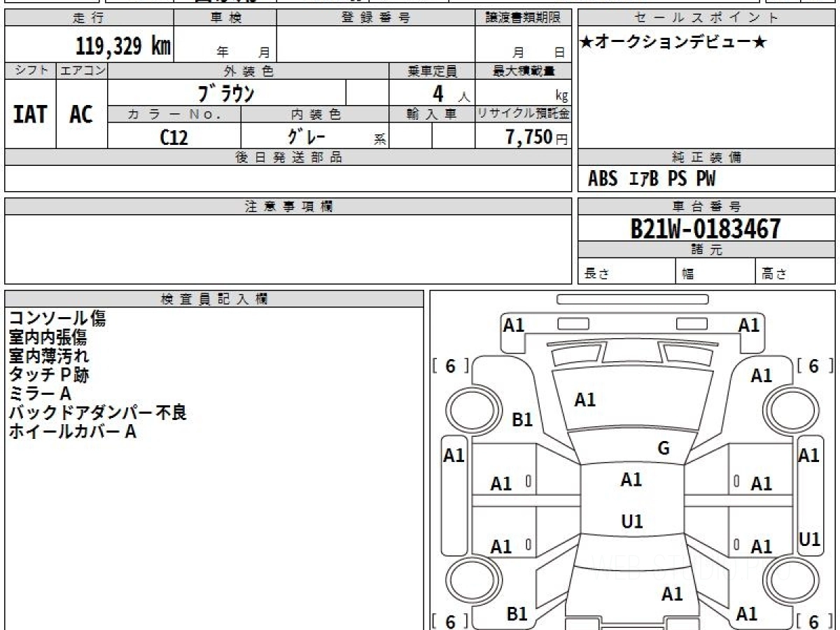Screen dimensions: 840x630
Task: Click the 注意事項欄 header
Action: tap(288, 206)
